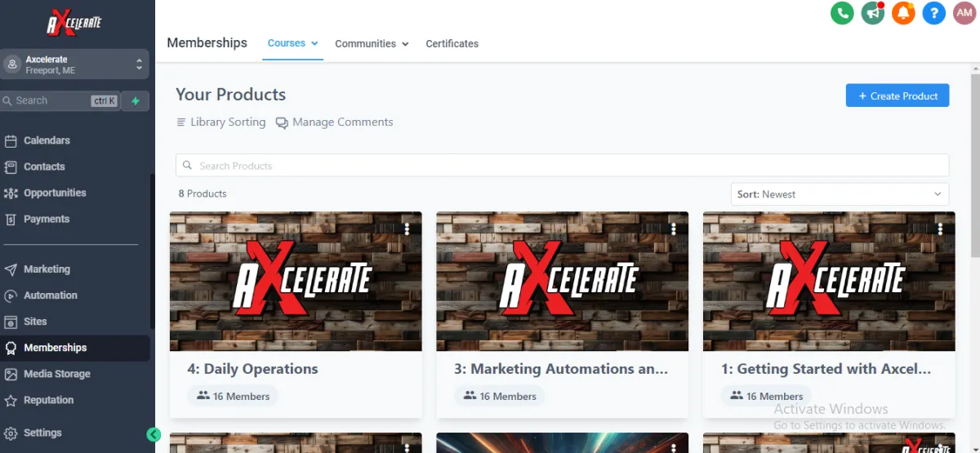The image size is (980, 453).
Task: Open the 4: Daily Operations thumbnail
Action: click(296, 282)
